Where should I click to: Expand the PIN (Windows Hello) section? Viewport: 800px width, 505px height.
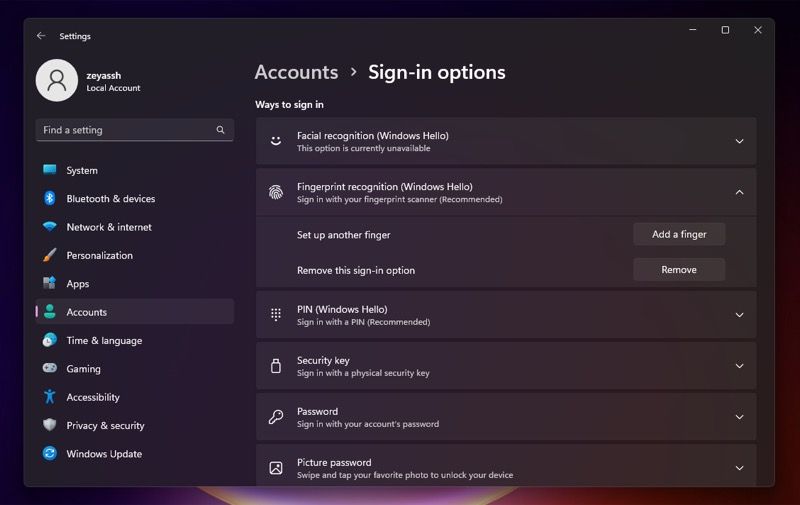click(x=739, y=315)
